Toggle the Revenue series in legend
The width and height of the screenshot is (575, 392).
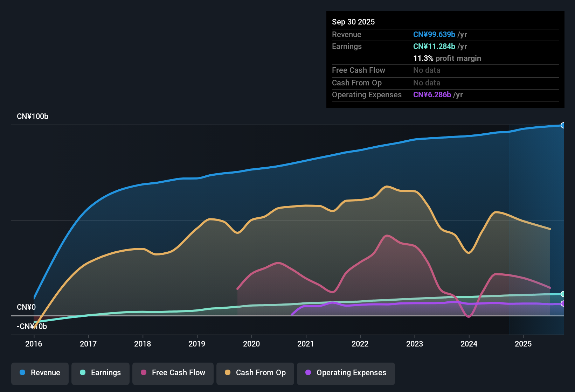[x=40, y=373]
